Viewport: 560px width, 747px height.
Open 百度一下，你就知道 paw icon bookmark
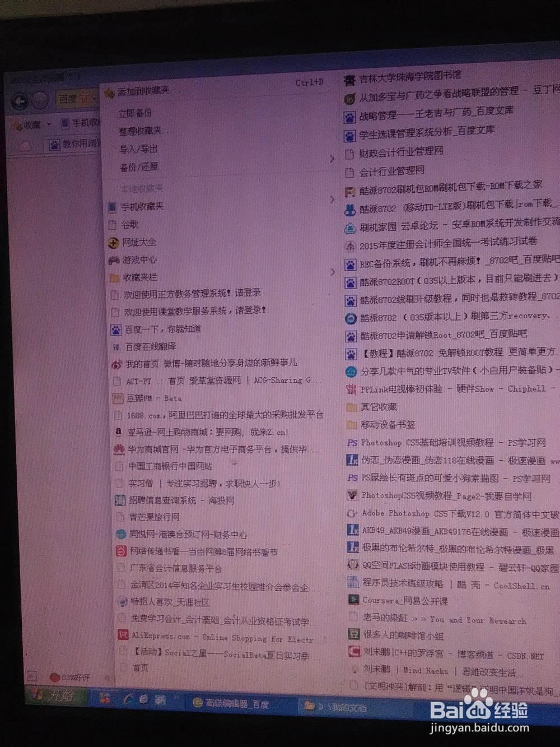tap(156, 329)
